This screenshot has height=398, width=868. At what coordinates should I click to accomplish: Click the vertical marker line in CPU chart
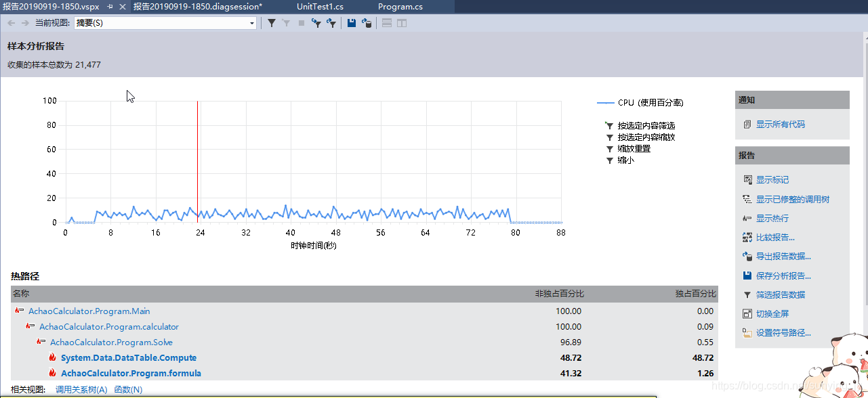tap(197, 162)
